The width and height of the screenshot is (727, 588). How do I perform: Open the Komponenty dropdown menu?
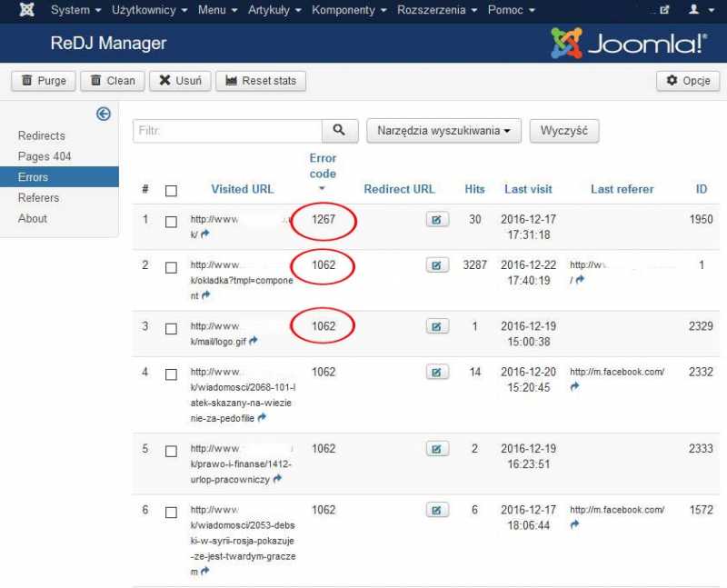tap(348, 10)
